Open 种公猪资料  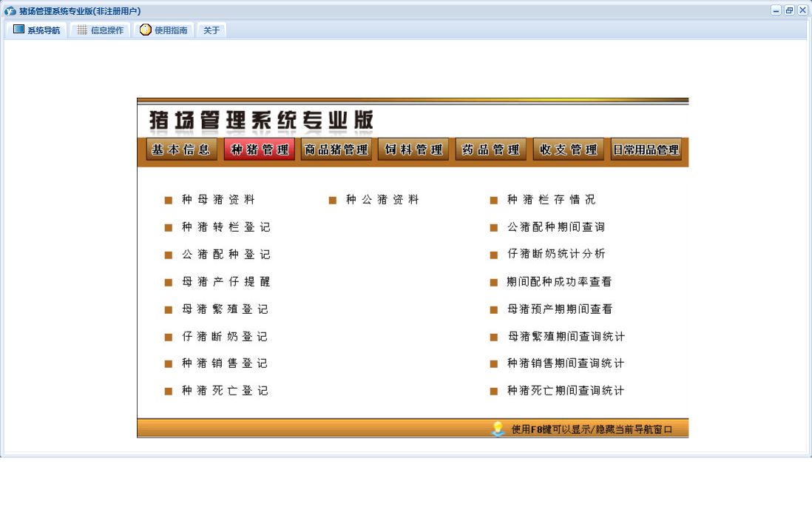click(382, 200)
